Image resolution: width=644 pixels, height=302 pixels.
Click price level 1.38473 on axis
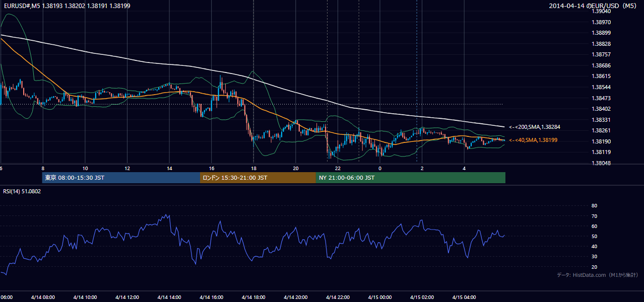pos(602,98)
